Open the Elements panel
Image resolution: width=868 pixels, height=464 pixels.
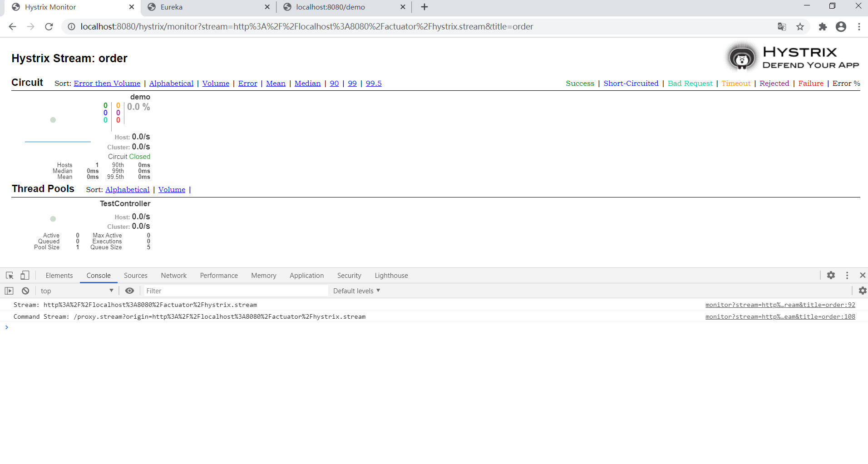(59, 276)
